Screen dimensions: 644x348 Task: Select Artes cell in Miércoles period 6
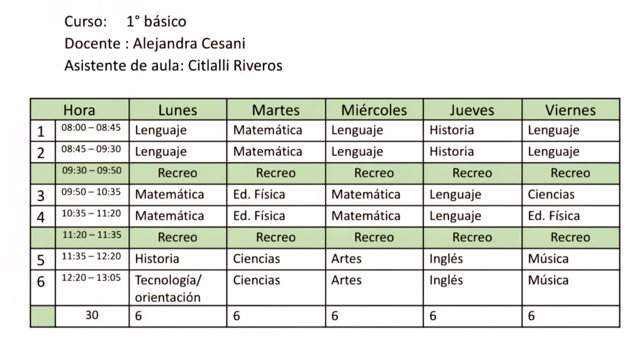(x=374, y=288)
